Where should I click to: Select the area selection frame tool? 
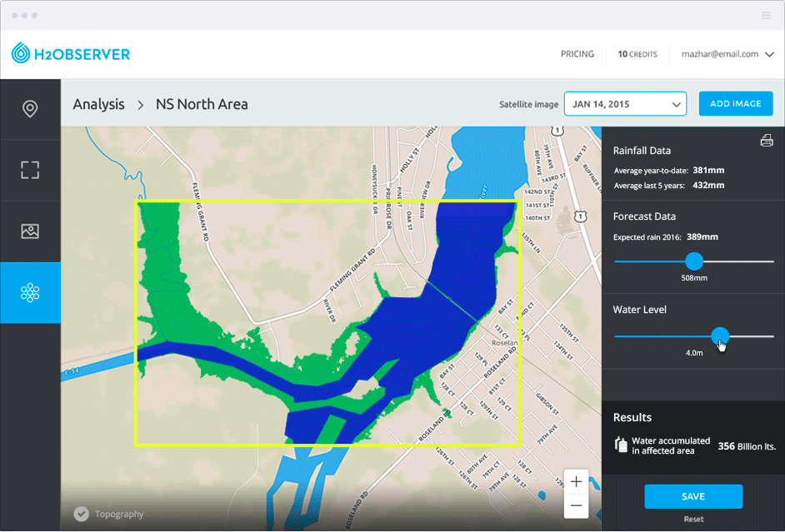pos(30,170)
